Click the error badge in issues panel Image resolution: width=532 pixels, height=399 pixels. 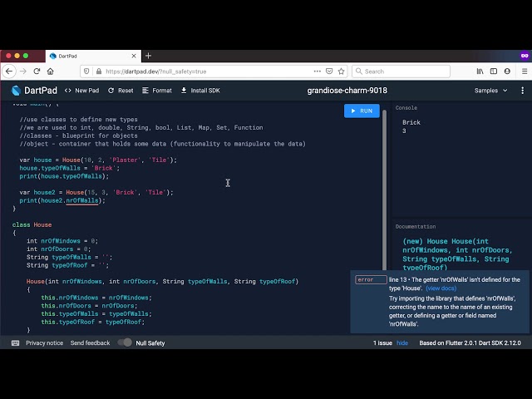click(x=371, y=279)
